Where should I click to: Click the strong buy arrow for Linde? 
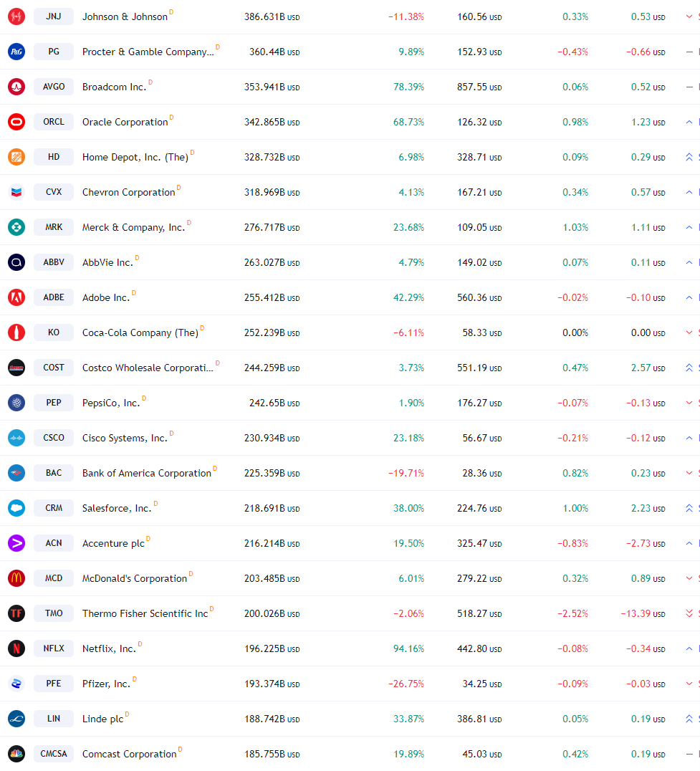[689, 719]
